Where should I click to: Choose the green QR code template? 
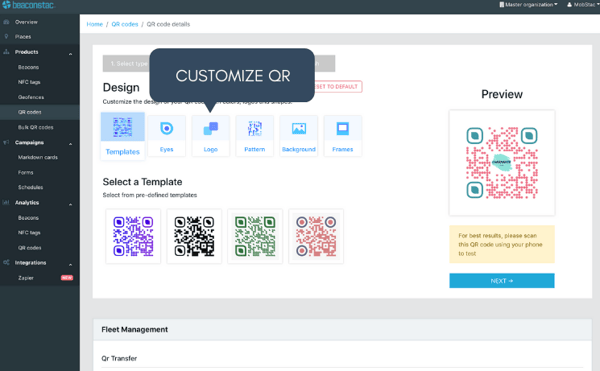pyautogui.click(x=255, y=236)
